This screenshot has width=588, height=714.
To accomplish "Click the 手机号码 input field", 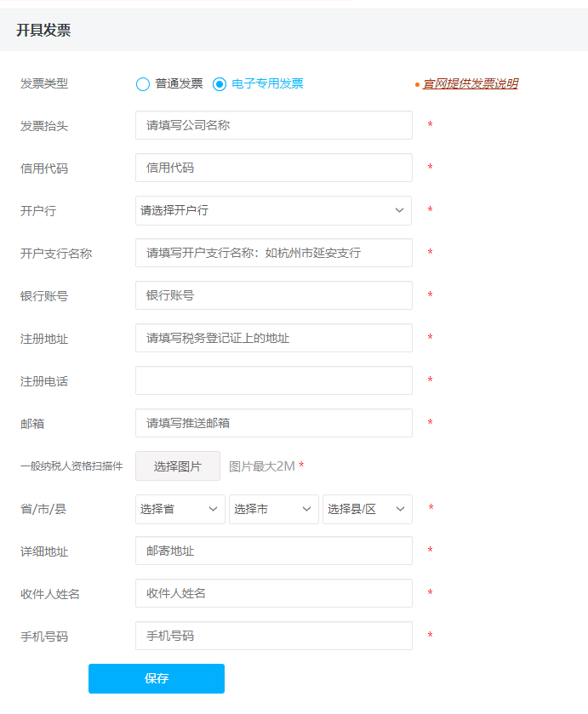I will tap(274, 636).
